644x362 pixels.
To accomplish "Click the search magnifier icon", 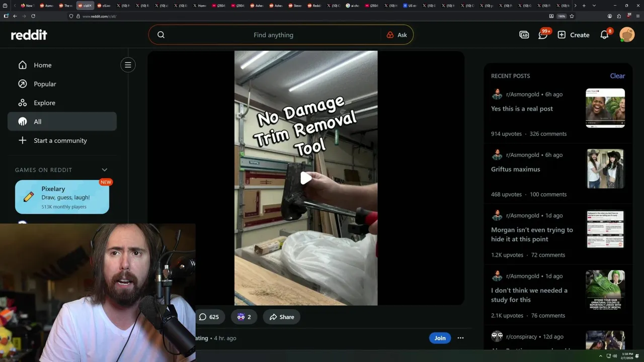I will click(161, 35).
